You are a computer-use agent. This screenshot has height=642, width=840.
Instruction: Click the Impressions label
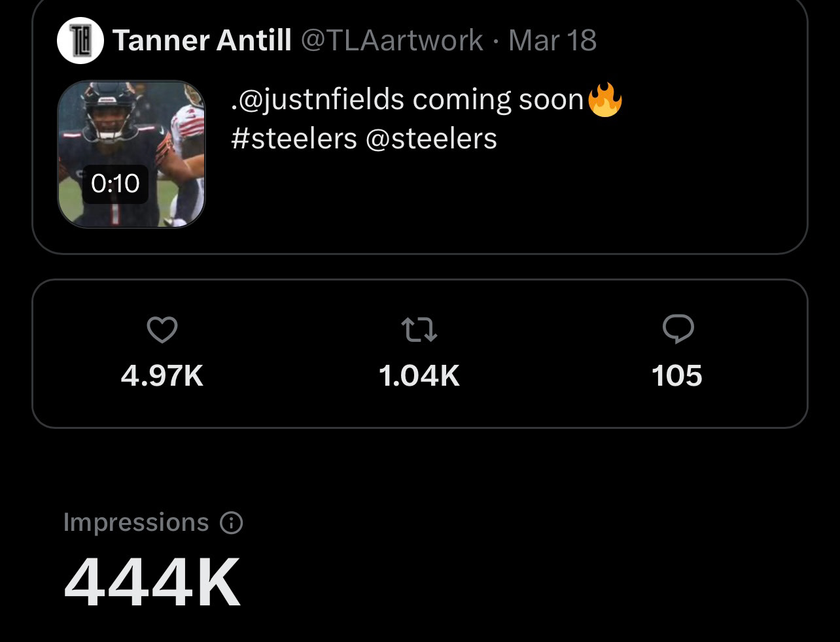coord(136,522)
